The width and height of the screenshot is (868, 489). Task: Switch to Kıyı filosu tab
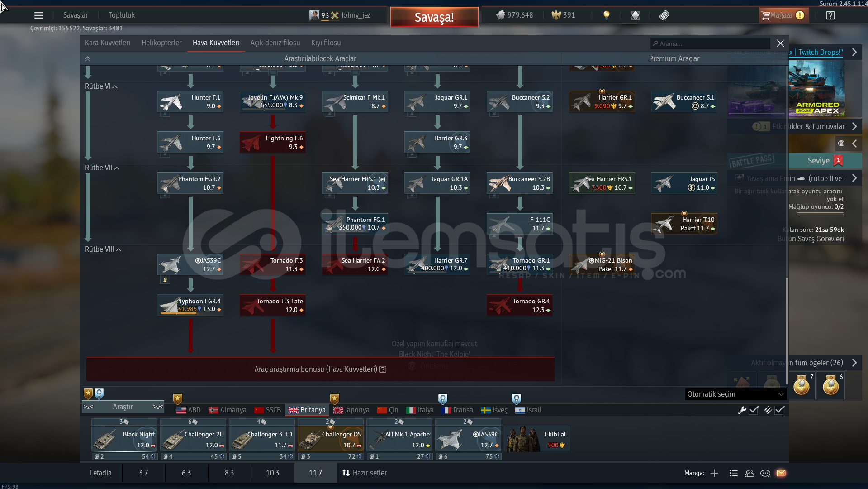click(326, 43)
